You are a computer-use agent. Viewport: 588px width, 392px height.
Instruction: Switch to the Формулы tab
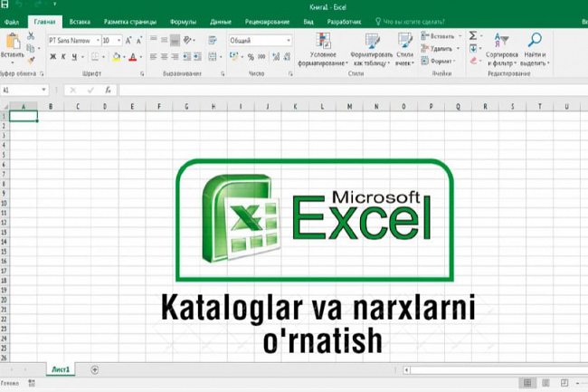click(183, 22)
